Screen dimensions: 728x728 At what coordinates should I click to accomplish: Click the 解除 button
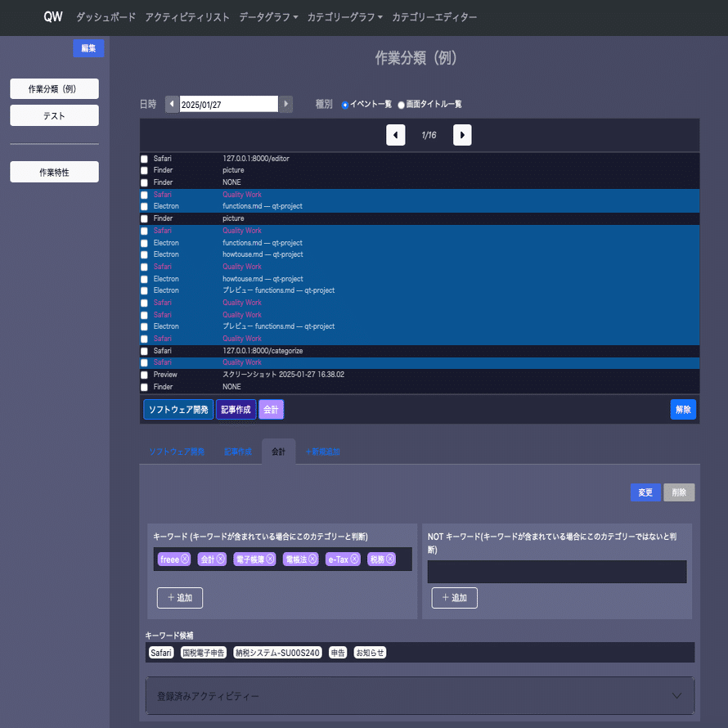coord(683,410)
